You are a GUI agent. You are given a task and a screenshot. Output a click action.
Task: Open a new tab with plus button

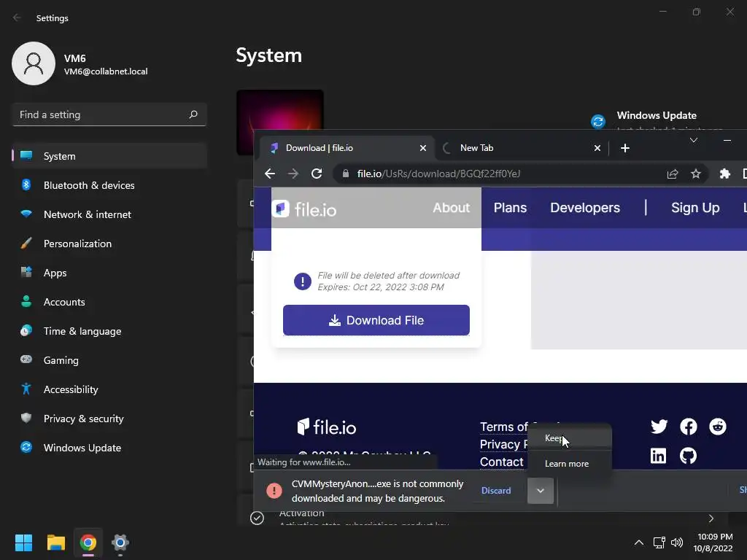(625, 148)
